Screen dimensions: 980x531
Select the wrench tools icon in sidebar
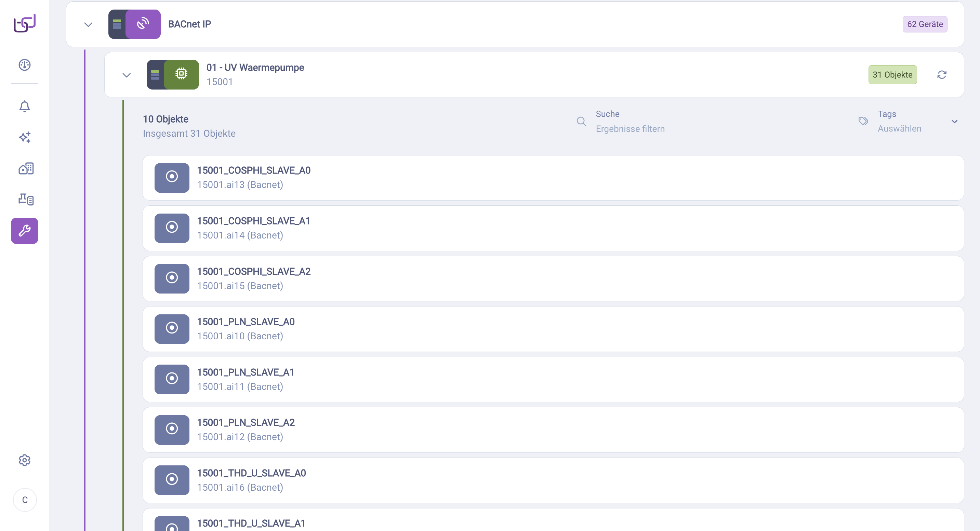click(24, 230)
